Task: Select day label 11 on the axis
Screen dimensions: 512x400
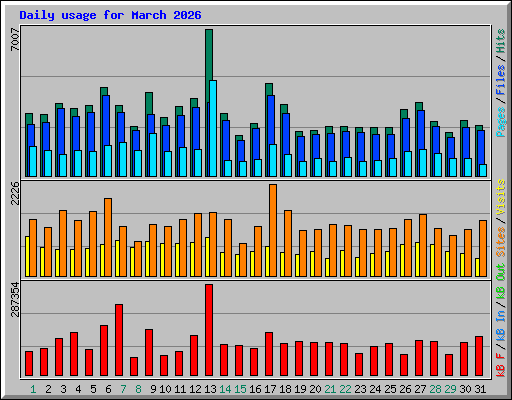Action: [180, 389]
